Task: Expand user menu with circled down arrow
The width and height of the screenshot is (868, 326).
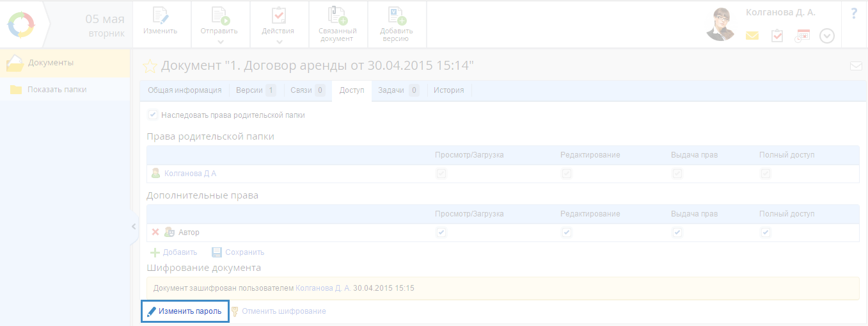Action: tap(827, 36)
